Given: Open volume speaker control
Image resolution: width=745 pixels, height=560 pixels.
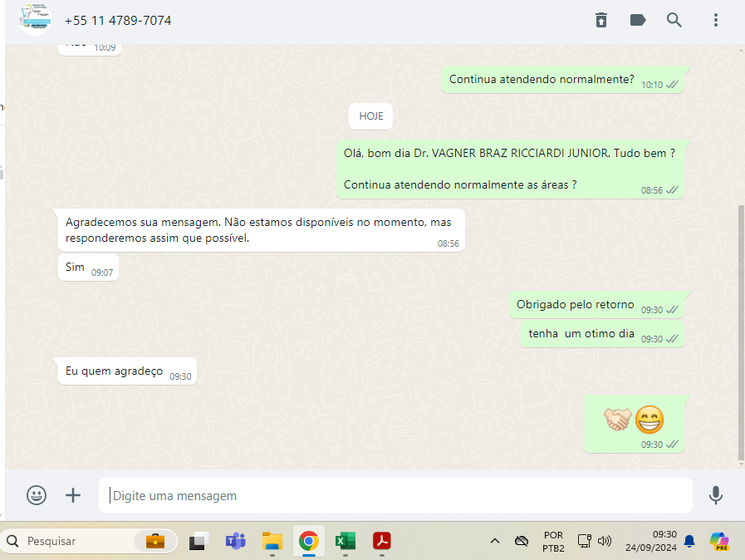Looking at the screenshot, I should pyautogui.click(x=605, y=541).
